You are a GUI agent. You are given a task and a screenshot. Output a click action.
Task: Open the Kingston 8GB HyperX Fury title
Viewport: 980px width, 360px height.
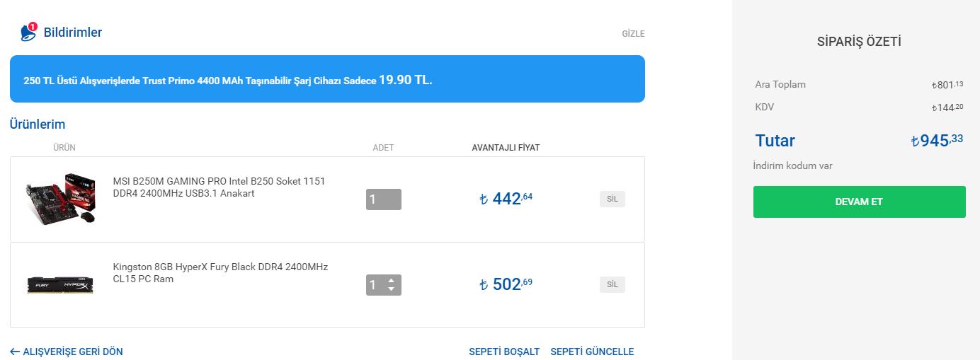tap(220, 273)
